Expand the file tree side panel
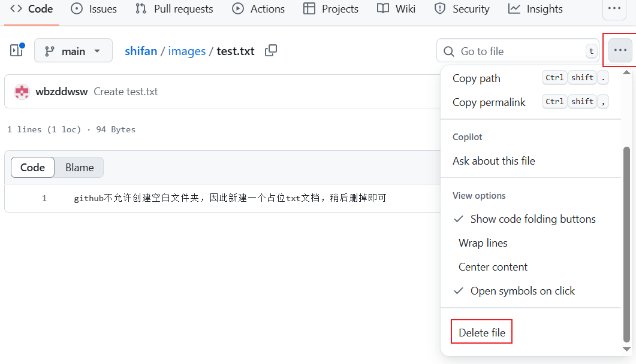The image size is (636, 364). pyautogui.click(x=17, y=51)
